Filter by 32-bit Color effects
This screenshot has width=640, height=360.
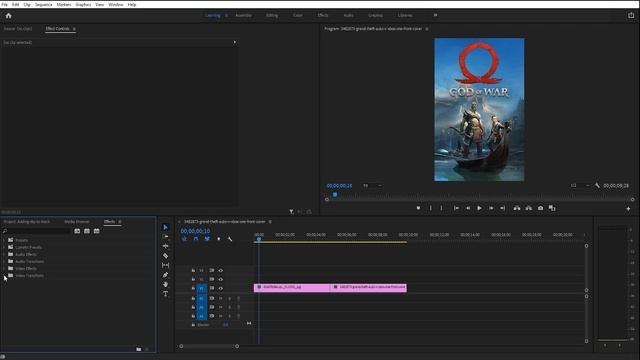87,231
